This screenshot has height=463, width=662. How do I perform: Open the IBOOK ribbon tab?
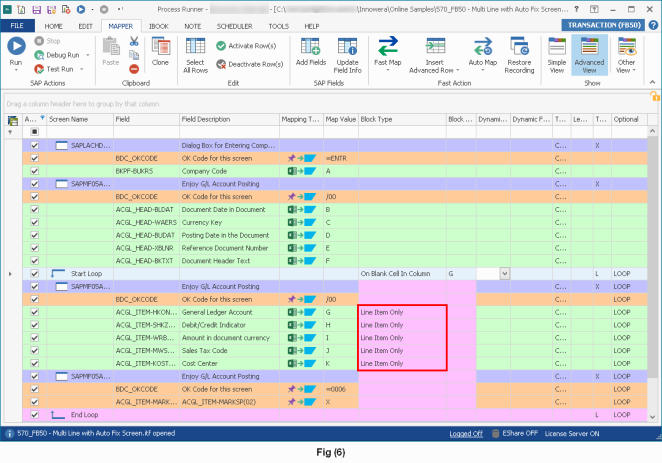pyautogui.click(x=159, y=26)
